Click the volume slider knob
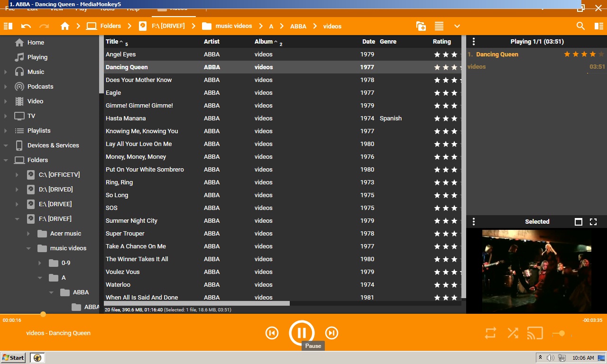Image resolution: width=607 pixels, height=364 pixels. click(x=561, y=334)
